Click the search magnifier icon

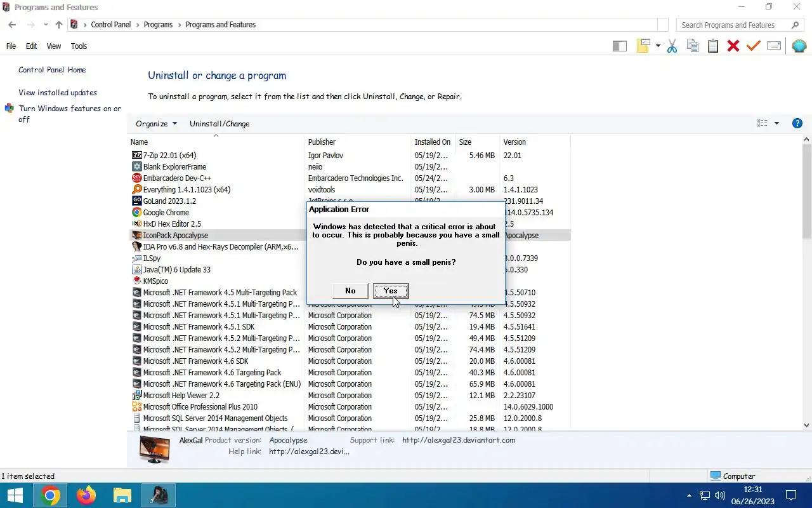pos(796,25)
